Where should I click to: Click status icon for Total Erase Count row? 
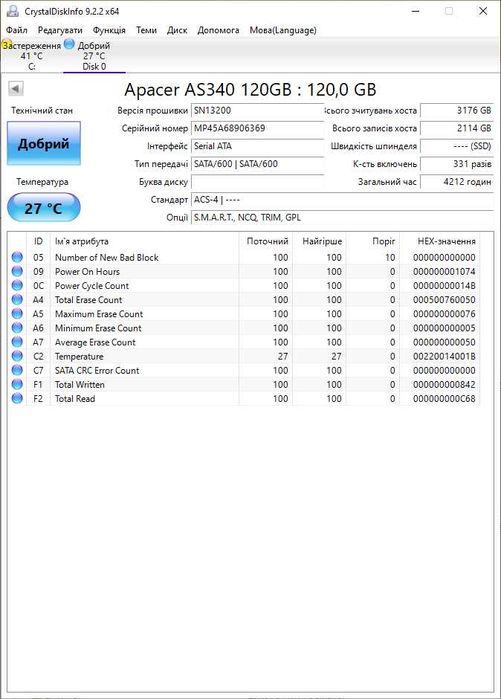tap(17, 300)
